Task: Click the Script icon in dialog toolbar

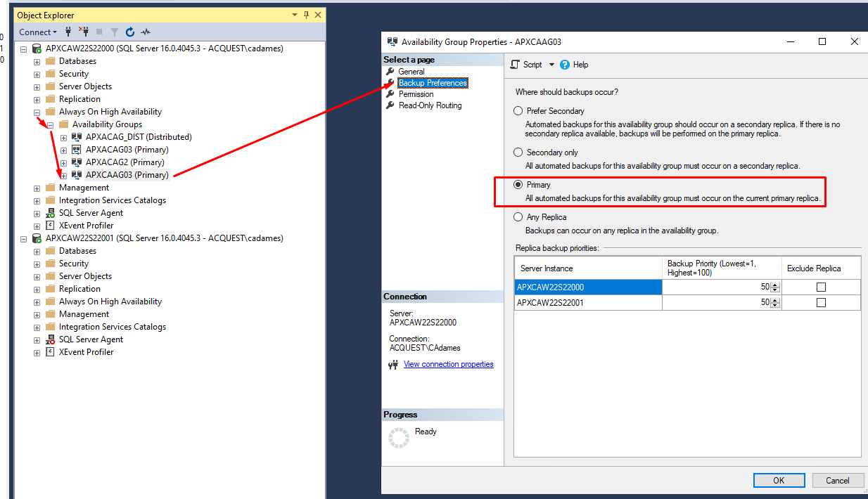Action: pyautogui.click(x=516, y=65)
